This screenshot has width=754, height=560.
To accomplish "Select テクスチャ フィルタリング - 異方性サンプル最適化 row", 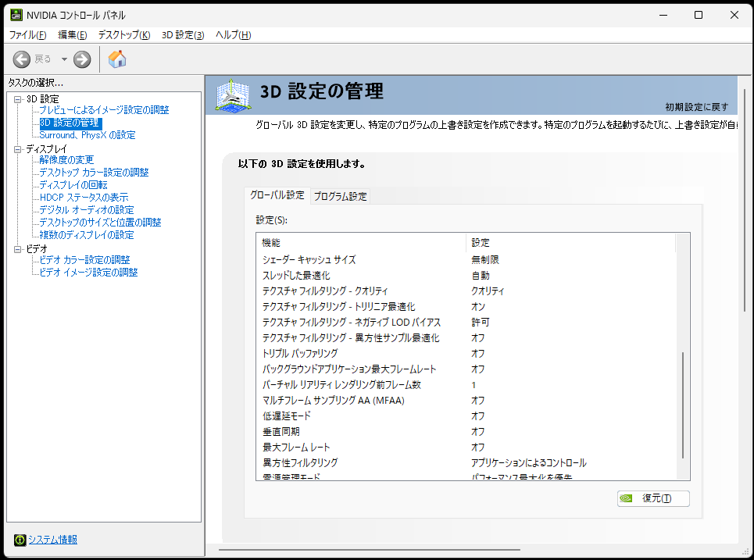I will (x=466, y=338).
